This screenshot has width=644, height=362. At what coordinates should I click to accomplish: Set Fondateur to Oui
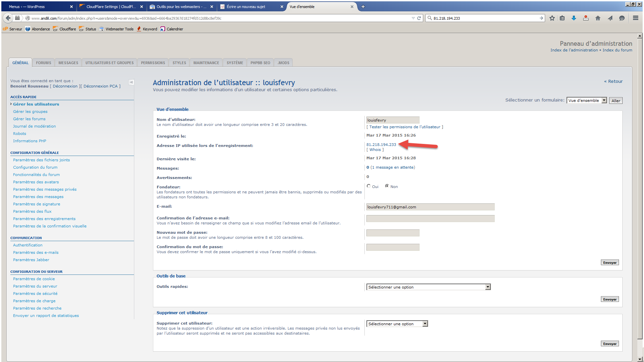coord(369,186)
